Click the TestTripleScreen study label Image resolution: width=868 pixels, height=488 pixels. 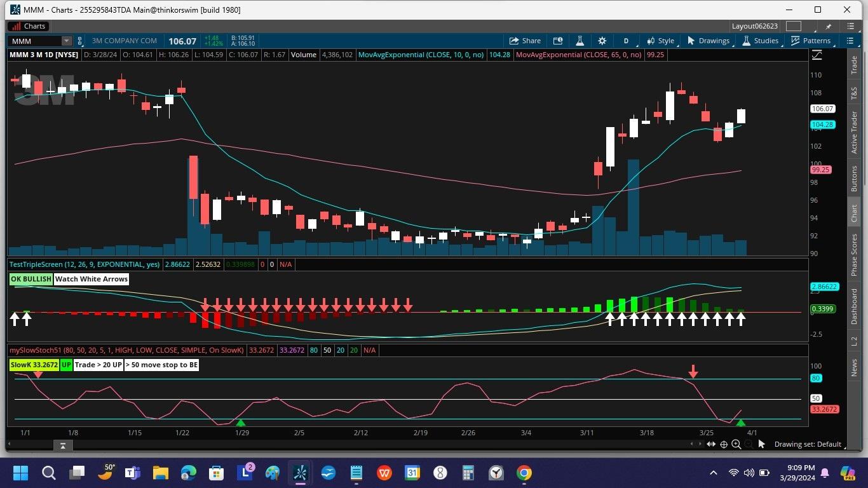[x=85, y=264]
